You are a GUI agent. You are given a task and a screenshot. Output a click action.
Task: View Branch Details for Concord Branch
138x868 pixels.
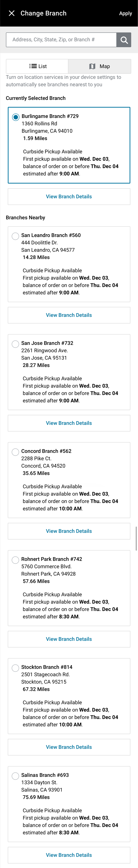tap(69, 531)
